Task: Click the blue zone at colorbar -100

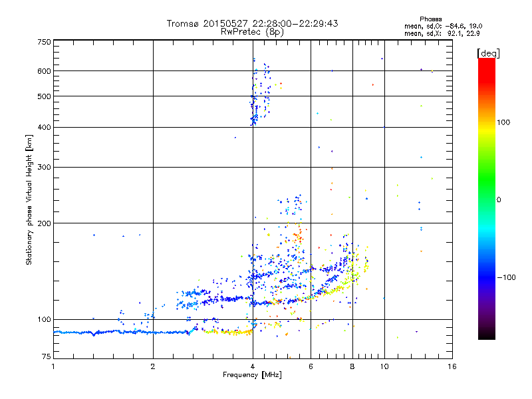Action: coord(487,277)
